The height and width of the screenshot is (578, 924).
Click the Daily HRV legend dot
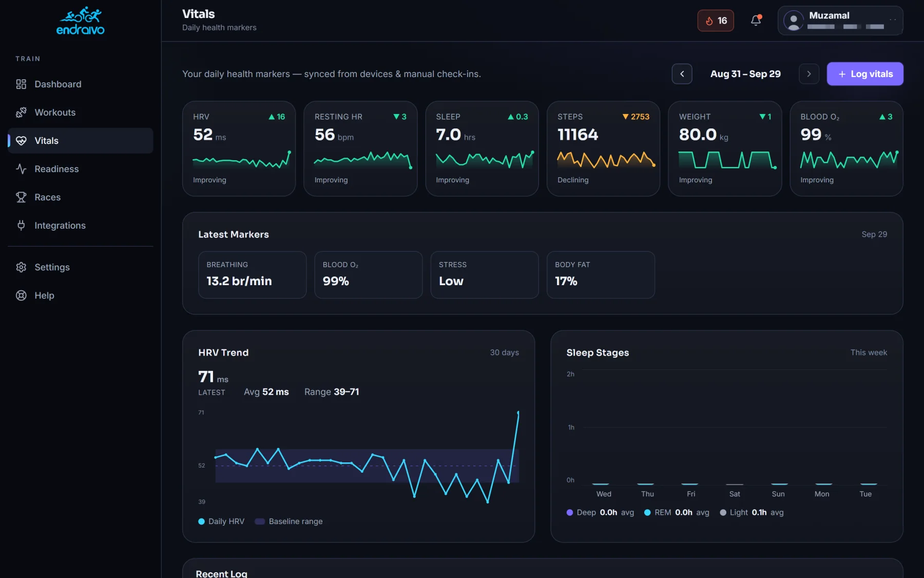point(201,521)
